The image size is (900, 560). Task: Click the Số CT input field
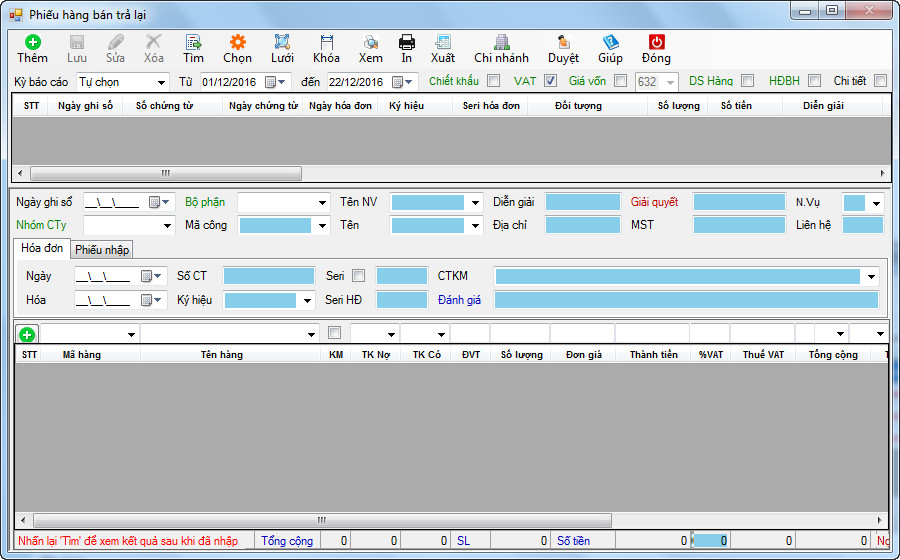click(269, 276)
